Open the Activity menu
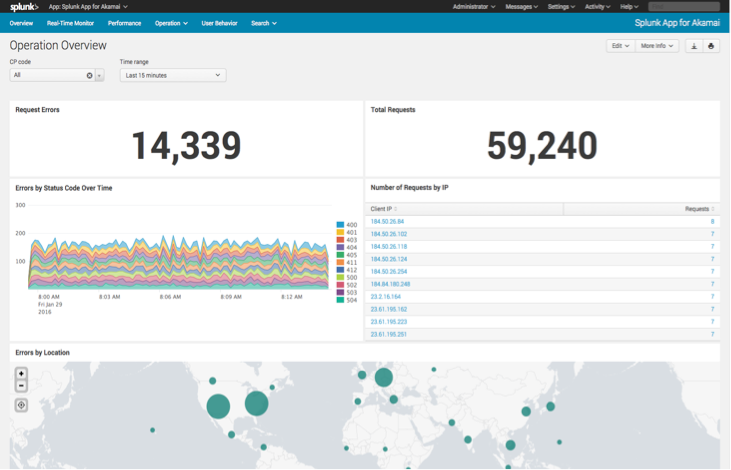This screenshot has width=731, height=470. [598, 7]
